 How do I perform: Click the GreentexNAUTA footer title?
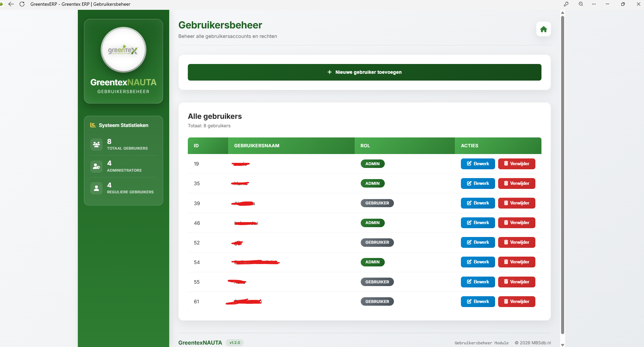pyautogui.click(x=200, y=343)
